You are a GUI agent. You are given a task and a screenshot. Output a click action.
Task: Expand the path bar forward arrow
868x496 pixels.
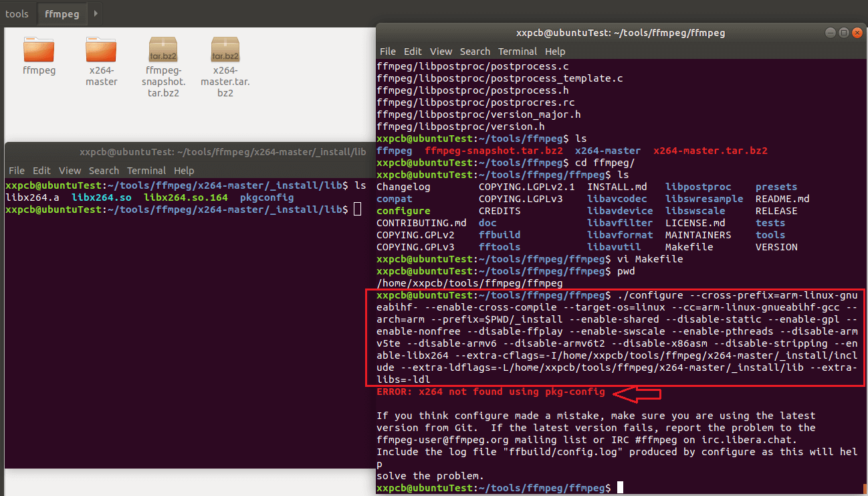coord(96,13)
